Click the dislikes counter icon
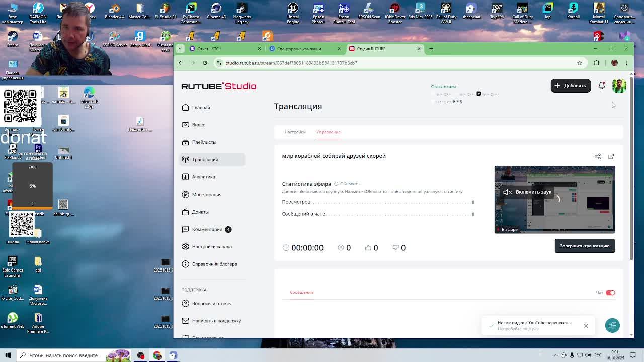 click(396, 248)
